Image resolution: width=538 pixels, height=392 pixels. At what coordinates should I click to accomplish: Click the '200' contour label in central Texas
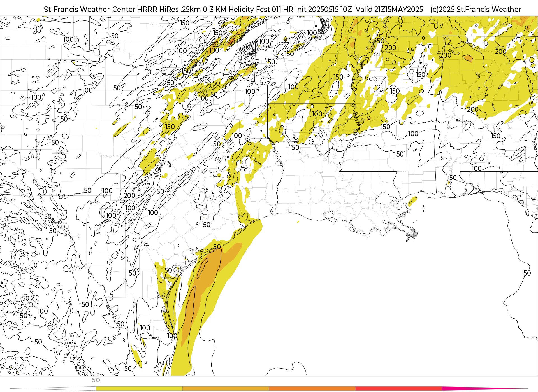point(129,196)
